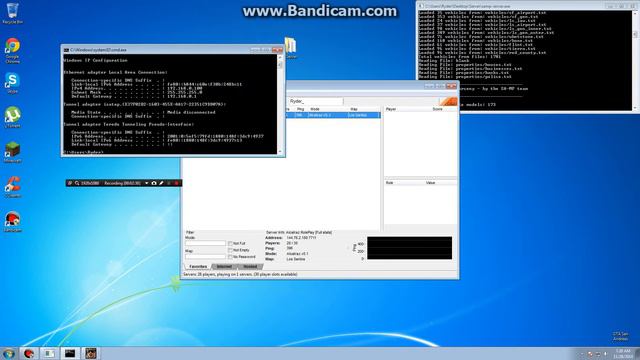Open the Server folder on desktop
Viewport: 640px width, 360px height.
click(x=291, y=48)
